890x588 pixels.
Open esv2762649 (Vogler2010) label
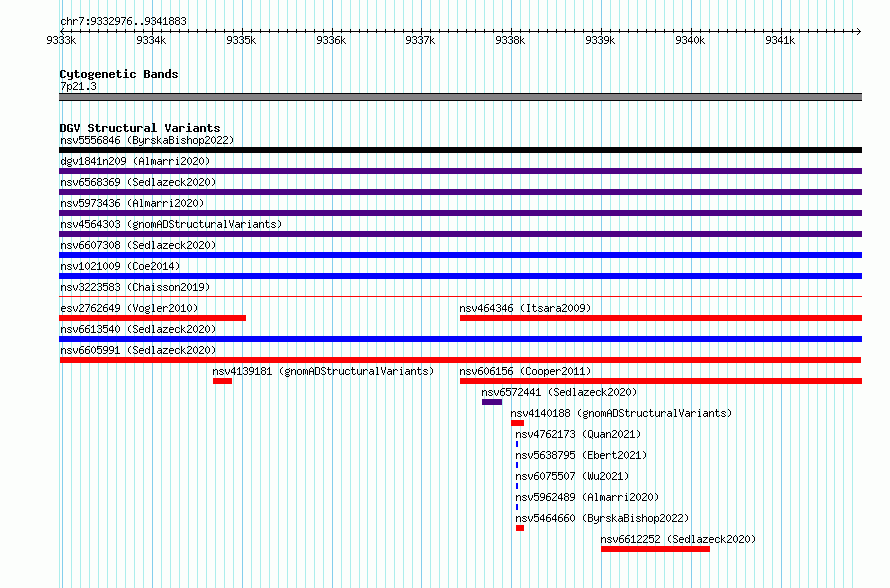(129, 308)
